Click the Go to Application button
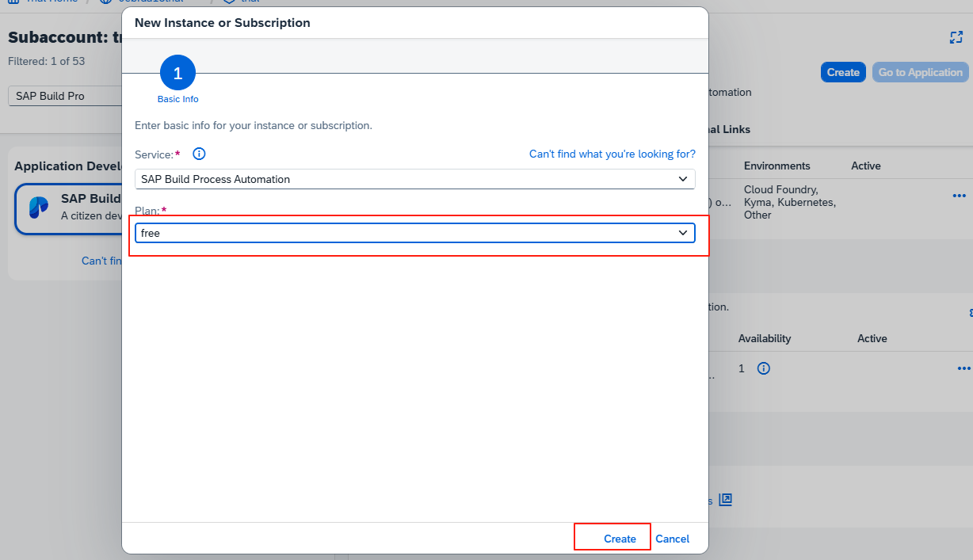This screenshot has width=973, height=560. (x=920, y=72)
